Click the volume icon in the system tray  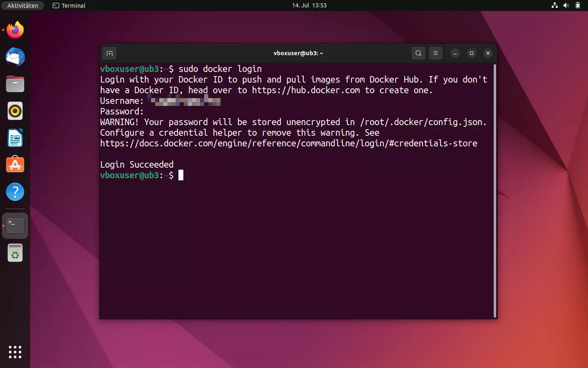pos(566,5)
